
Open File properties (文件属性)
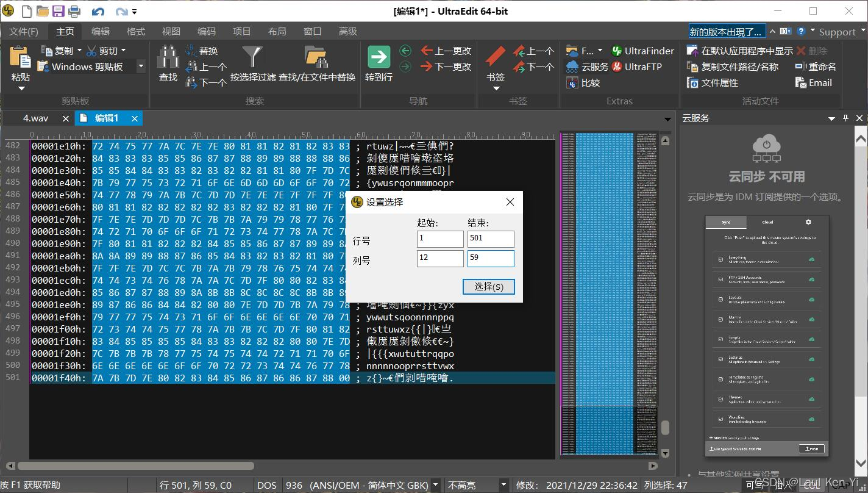point(713,82)
